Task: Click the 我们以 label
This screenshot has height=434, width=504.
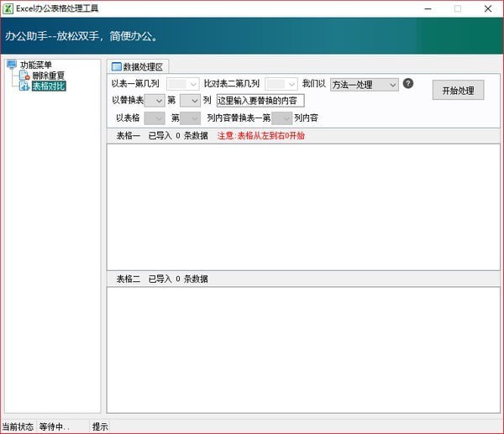Action: (313, 83)
